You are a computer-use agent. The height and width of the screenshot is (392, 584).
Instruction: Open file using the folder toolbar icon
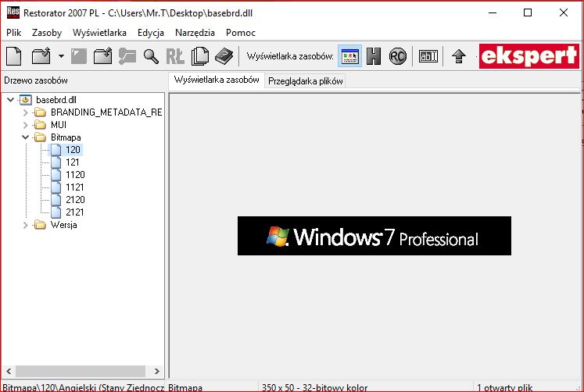click(41, 56)
